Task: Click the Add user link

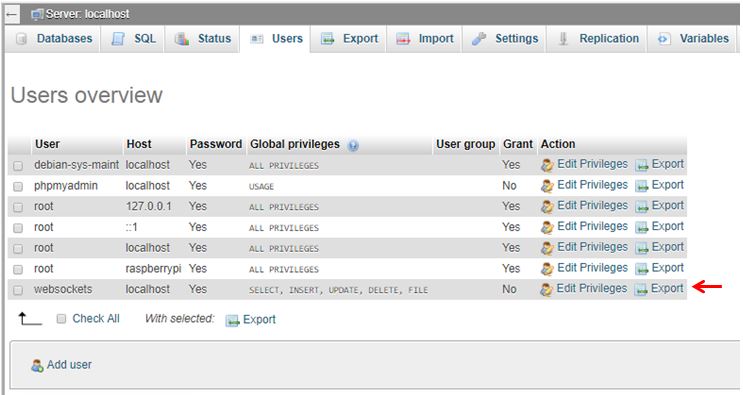Action: tap(69, 365)
